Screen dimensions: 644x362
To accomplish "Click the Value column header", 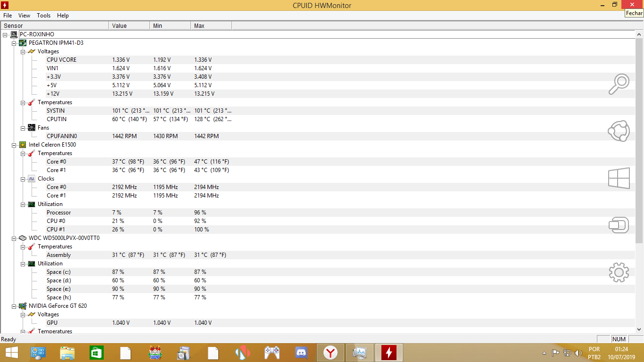I will click(129, 25).
